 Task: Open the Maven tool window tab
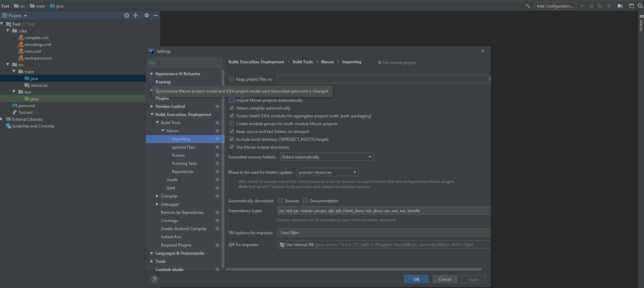point(641,24)
